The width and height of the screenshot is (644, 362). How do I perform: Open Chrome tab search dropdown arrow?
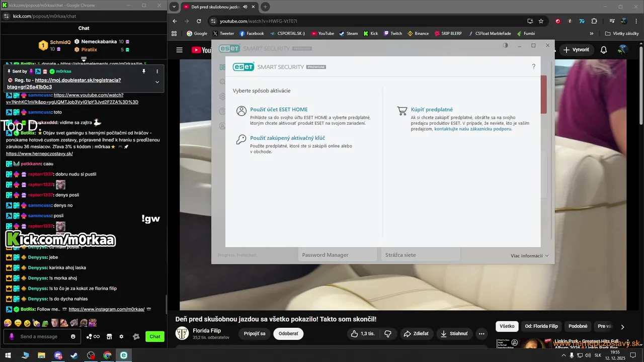174,7
